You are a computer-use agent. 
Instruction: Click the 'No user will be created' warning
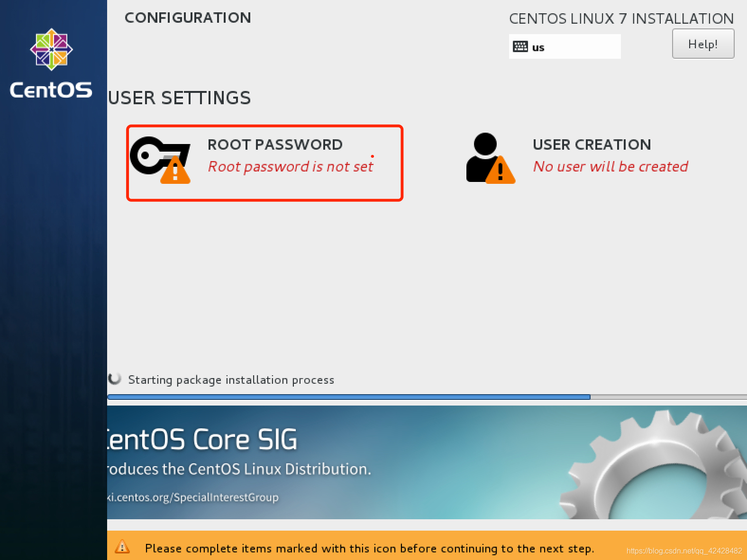[x=610, y=166]
